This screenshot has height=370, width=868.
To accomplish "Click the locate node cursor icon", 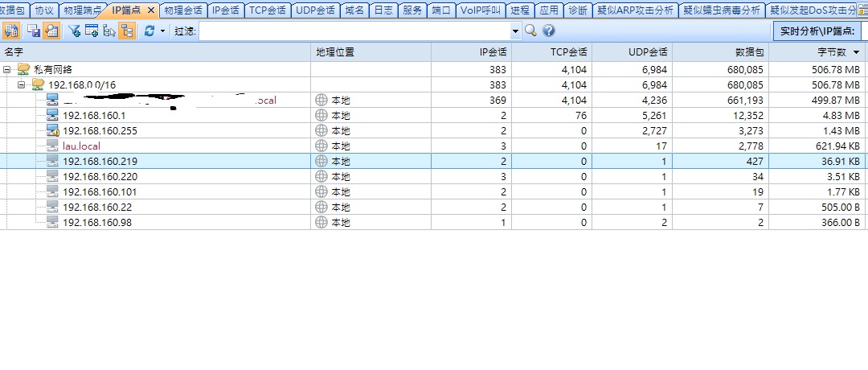I will tap(109, 31).
